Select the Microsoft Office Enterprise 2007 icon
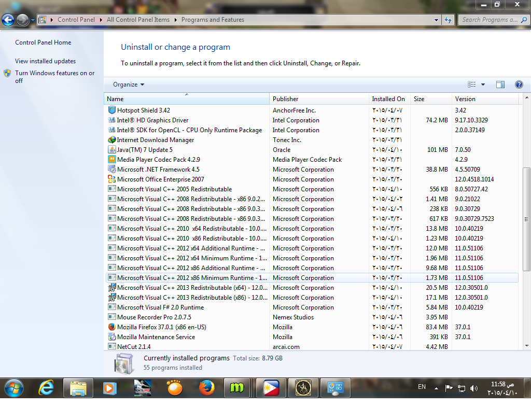This screenshot has width=531, height=420. tap(112, 179)
